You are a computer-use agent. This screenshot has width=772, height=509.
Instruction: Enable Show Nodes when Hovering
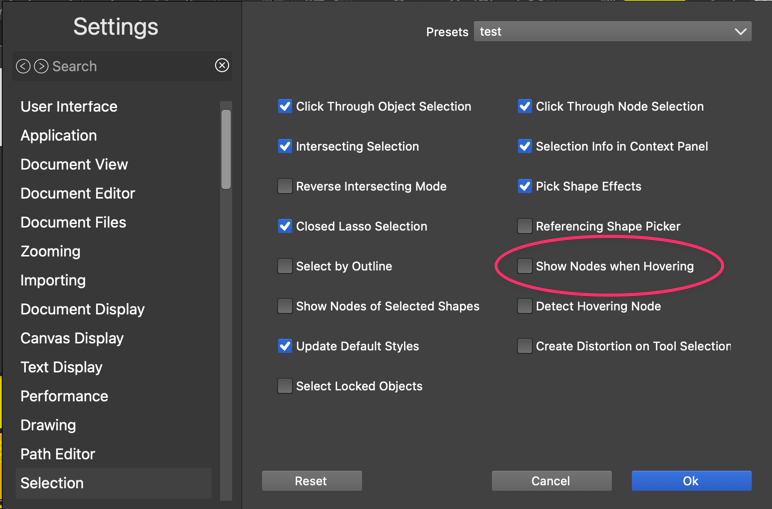[525, 266]
